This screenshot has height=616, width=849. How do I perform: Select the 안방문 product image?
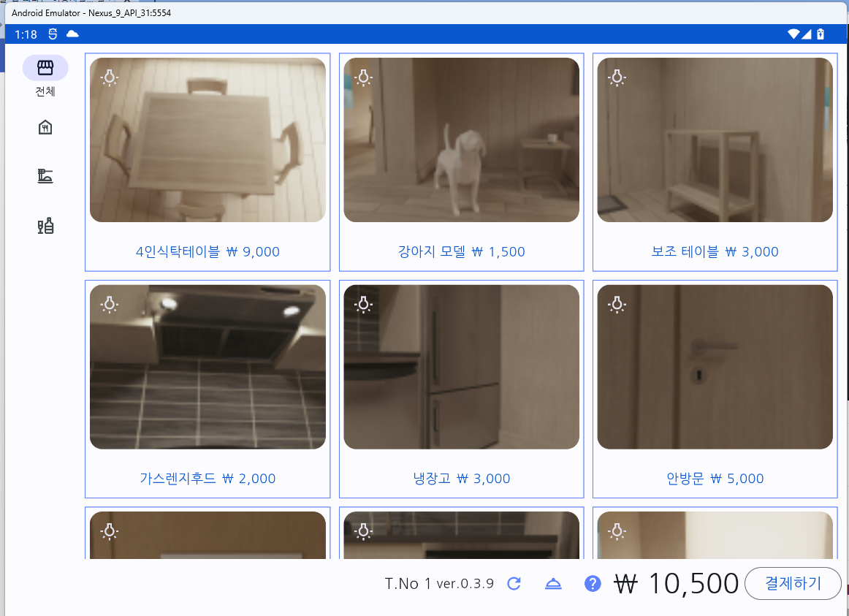point(715,367)
